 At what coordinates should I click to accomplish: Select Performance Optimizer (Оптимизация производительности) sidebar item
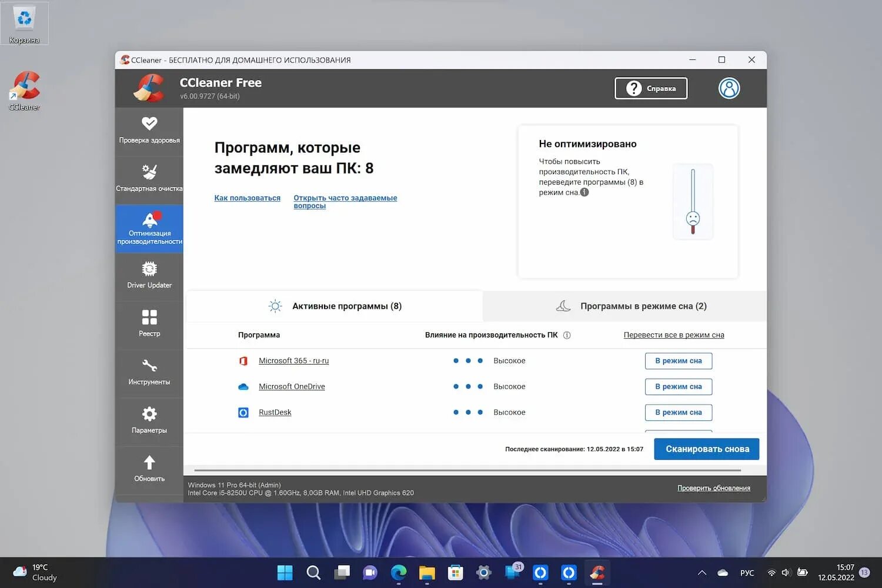pyautogui.click(x=149, y=229)
